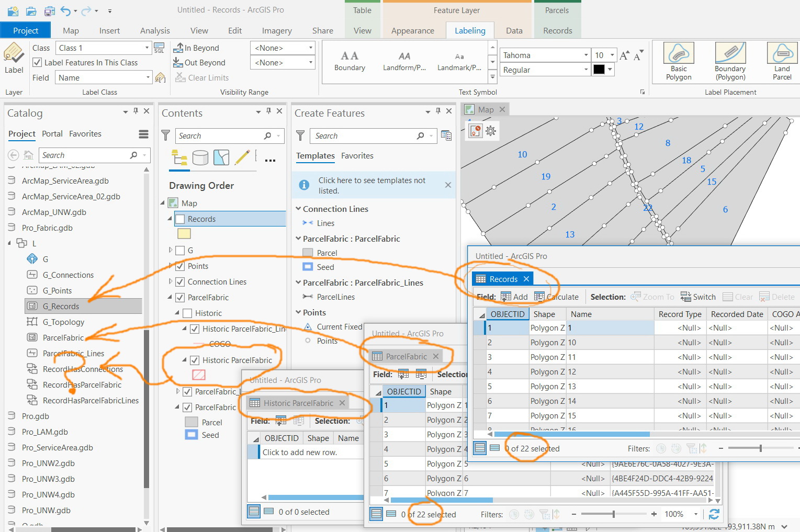Click the Save project icon in title bar
This screenshot has width=800, height=532.
click(49, 10)
